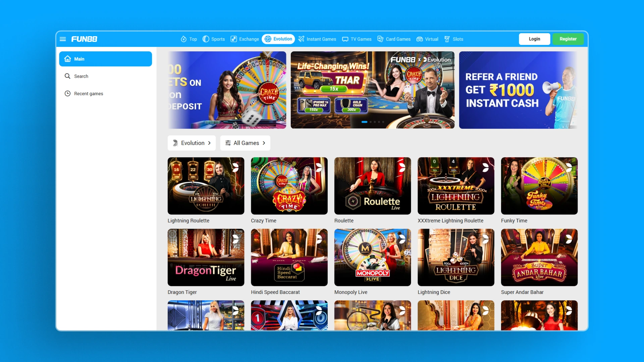Image resolution: width=644 pixels, height=362 pixels.
Task: Click the FUN88 logo
Action: click(x=84, y=39)
